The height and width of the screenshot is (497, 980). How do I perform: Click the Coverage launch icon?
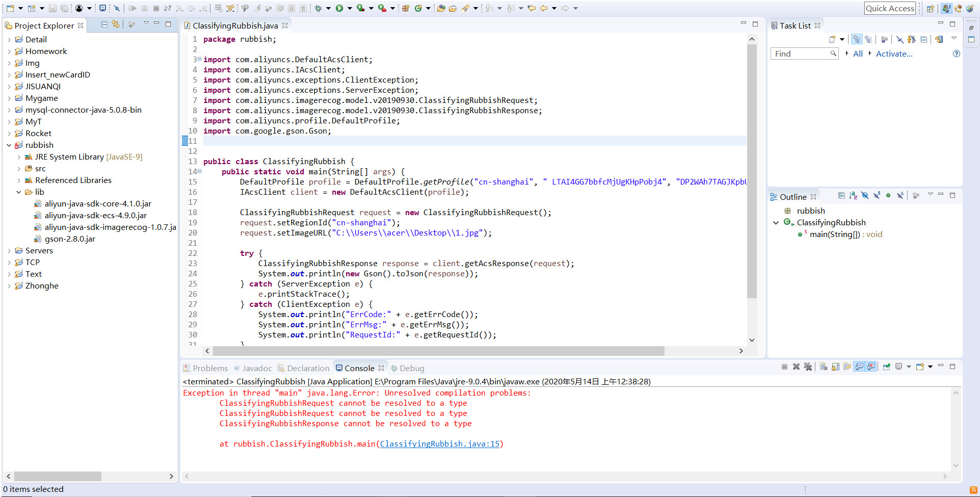tap(361, 8)
